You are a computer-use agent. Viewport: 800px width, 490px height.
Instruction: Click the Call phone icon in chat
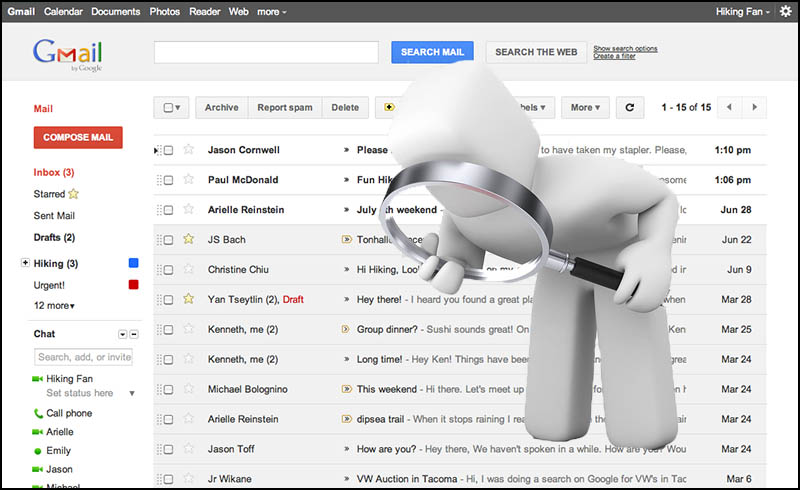[x=38, y=413]
